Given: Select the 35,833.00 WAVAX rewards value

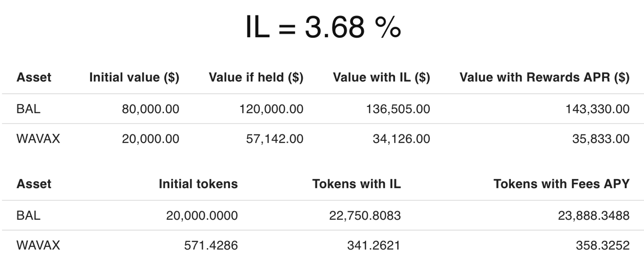Looking at the screenshot, I should [x=601, y=139].
